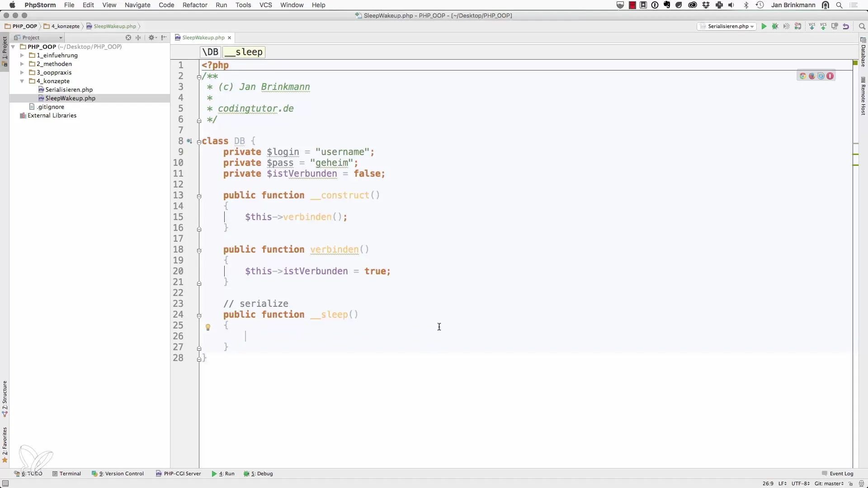Click the listen for debug connections icon
This screenshot has height=488, width=868.
(x=798, y=26)
